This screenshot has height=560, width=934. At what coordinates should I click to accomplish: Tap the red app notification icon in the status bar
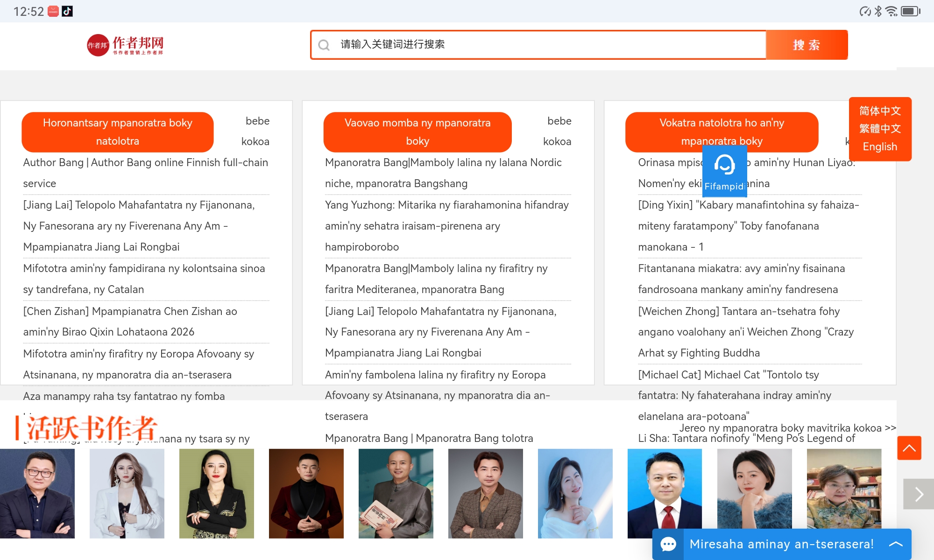pos(53,11)
